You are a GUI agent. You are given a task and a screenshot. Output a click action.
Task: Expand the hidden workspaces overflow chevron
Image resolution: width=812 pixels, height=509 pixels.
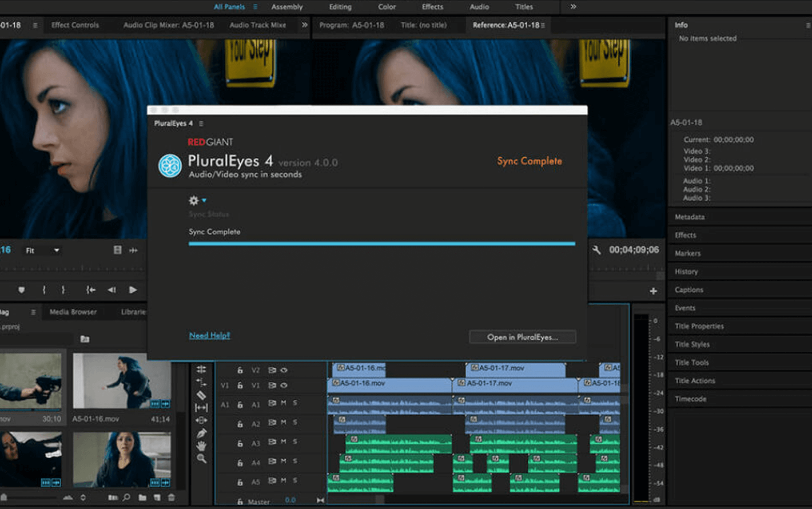click(573, 7)
